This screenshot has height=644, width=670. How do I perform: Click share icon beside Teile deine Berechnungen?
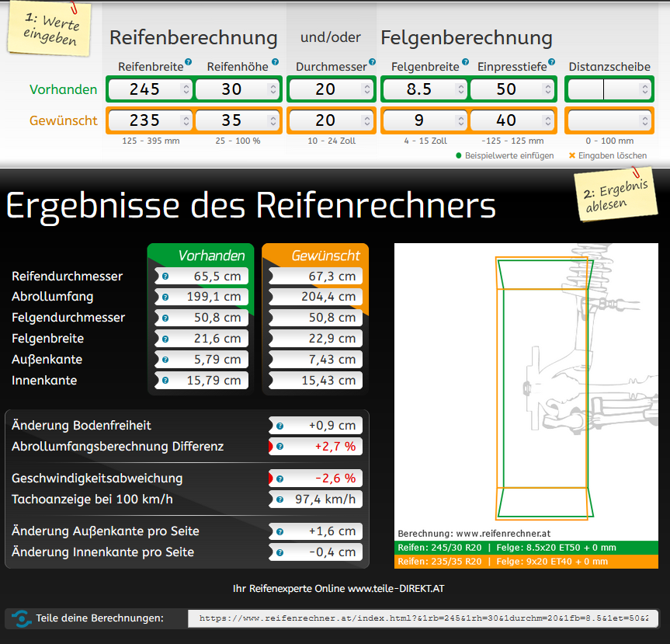click(x=22, y=618)
